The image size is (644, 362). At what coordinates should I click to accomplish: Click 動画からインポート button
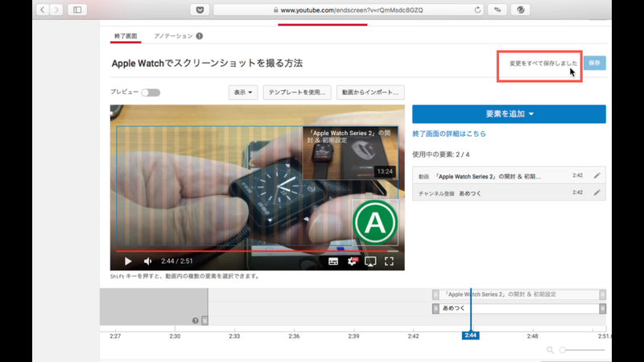point(370,93)
